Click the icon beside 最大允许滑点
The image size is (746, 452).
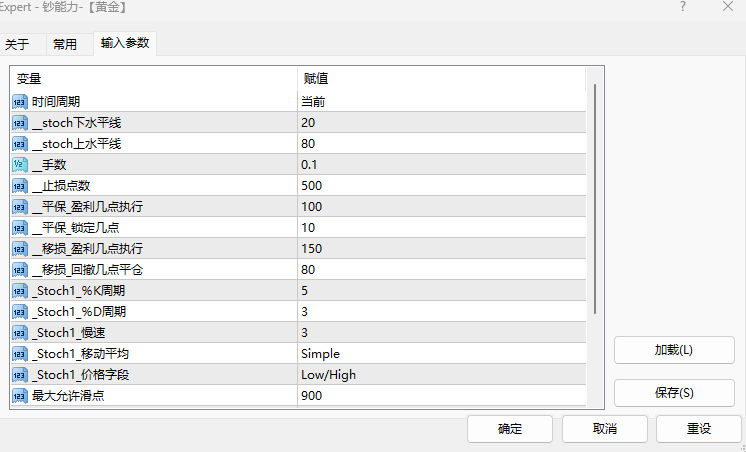point(20,395)
